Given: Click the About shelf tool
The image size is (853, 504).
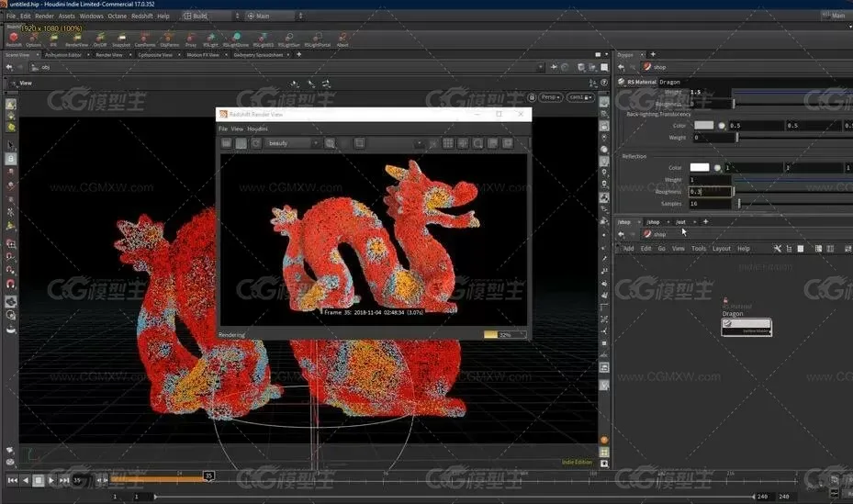Looking at the screenshot, I should 342,38.
